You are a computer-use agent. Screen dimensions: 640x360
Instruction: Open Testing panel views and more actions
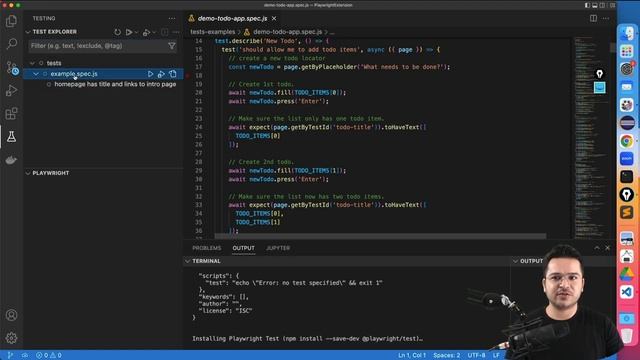click(172, 18)
